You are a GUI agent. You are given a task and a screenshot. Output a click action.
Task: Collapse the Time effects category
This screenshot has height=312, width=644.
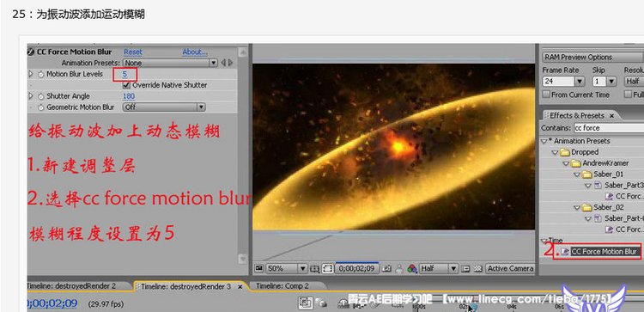pyautogui.click(x=544, y=241)
